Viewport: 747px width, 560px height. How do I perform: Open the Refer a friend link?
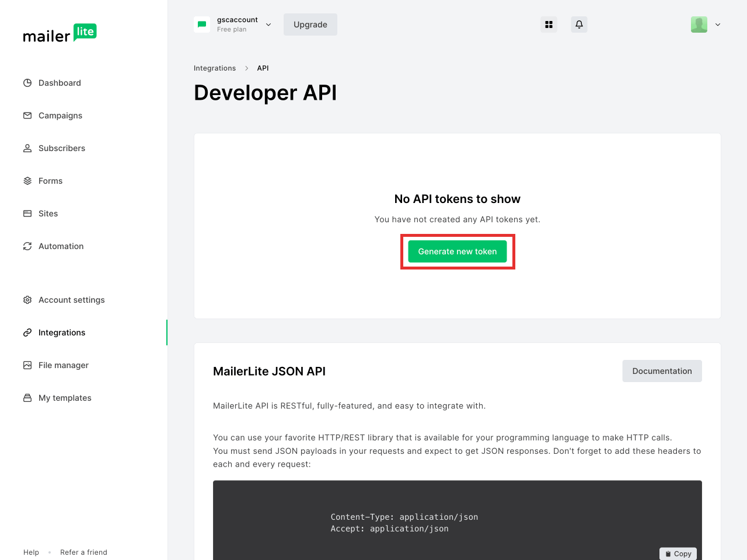click(83, 552)
